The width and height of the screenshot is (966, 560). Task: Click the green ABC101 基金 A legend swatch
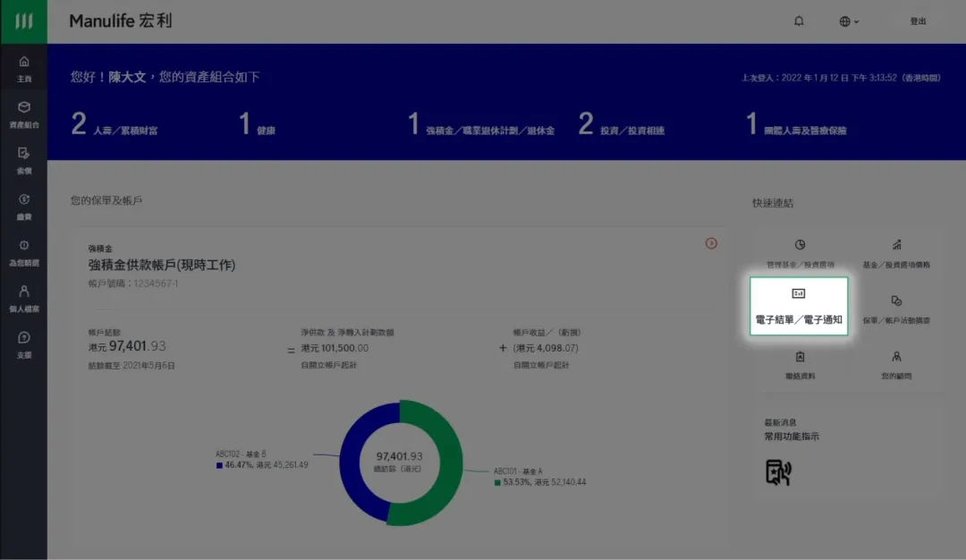497,482
